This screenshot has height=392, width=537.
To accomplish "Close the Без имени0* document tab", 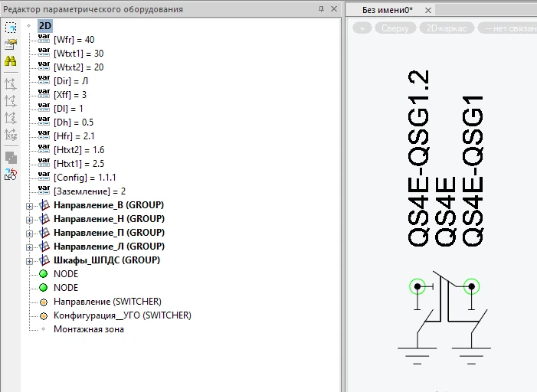I will (x=428, y=10).
